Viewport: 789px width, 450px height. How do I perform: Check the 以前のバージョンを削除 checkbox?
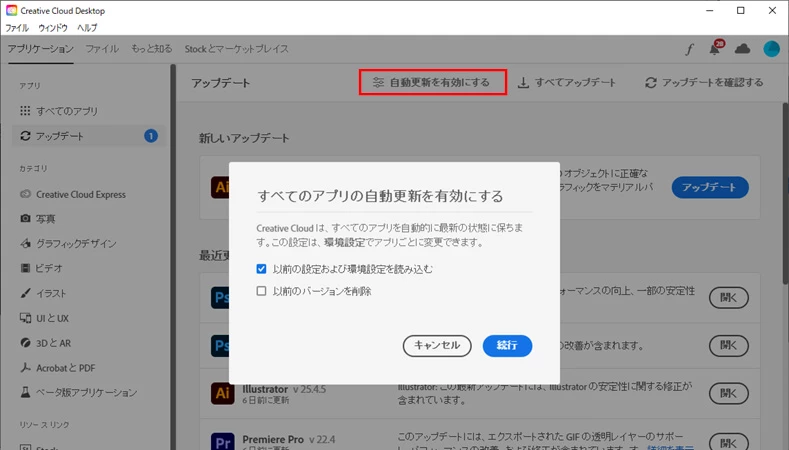[x=261, y=291]
